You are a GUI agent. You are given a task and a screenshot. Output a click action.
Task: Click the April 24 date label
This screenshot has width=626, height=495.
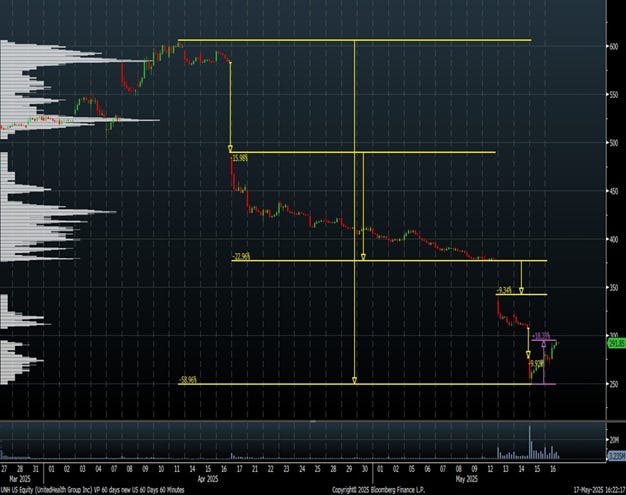pos(302,469)
